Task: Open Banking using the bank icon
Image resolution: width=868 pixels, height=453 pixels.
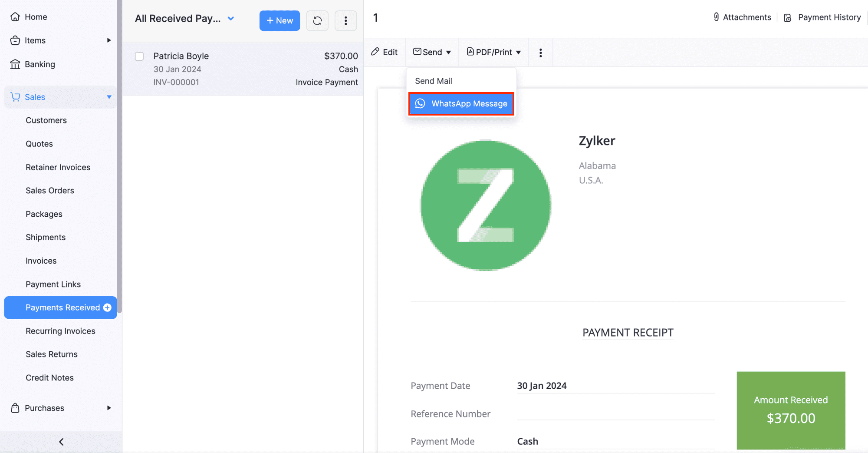Action: pos(15,64)
